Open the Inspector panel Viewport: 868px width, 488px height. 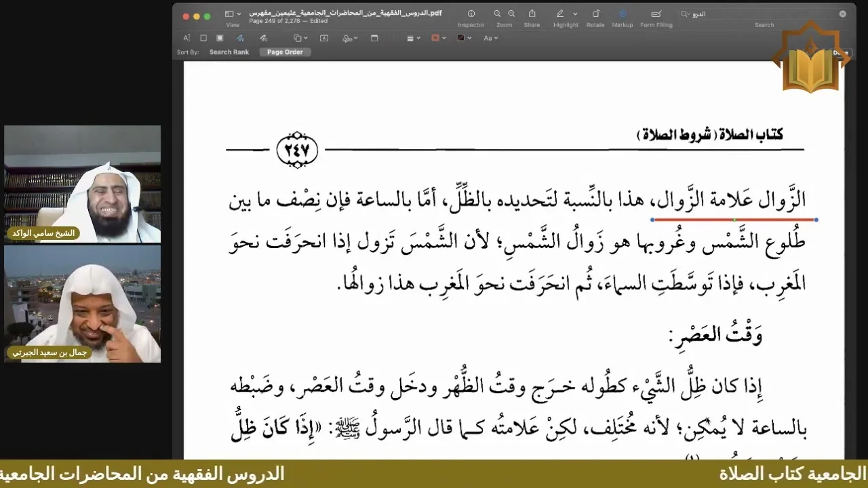click(x=471, y=14)
